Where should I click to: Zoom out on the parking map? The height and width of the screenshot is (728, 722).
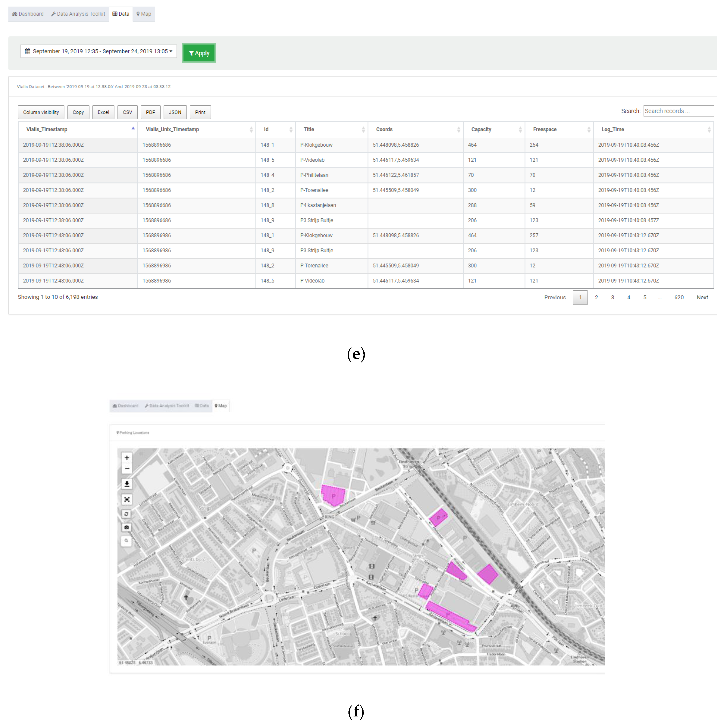(x=127, y=468)
